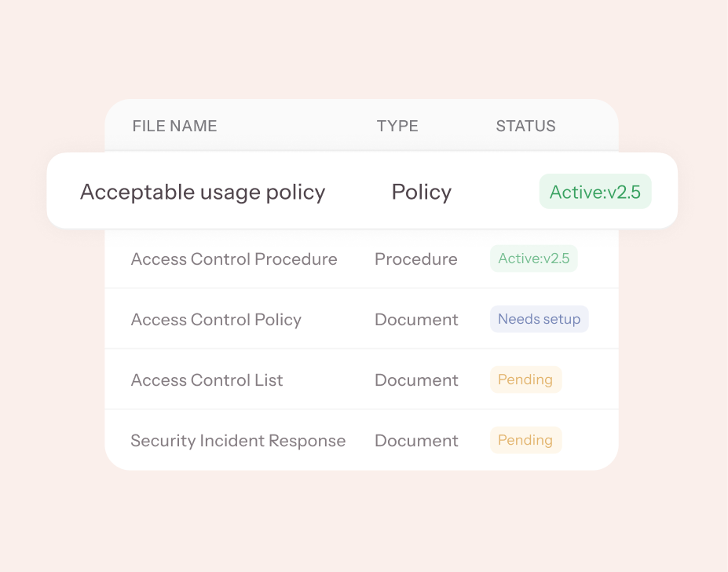Sort by the TYPE column header
Viewport: 728px width, 572px height.
pos(397,126)
